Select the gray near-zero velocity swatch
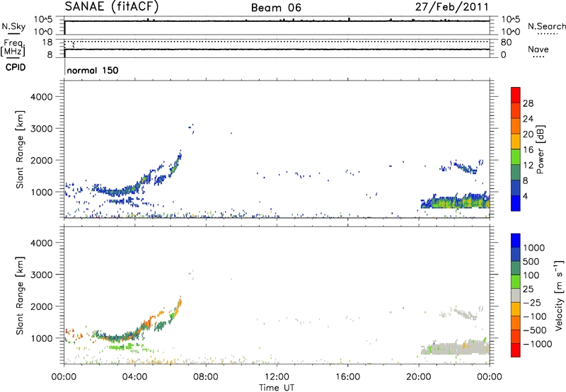Image resolution: width=566 pixels, height=392 pixels. (x=516, y=295)
